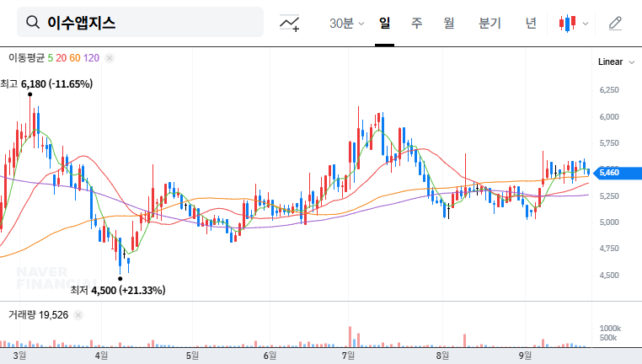This screenshot has height=364, width=642.
Task: Click the 120-day moving average value
Action: click(x=91, y=58)
